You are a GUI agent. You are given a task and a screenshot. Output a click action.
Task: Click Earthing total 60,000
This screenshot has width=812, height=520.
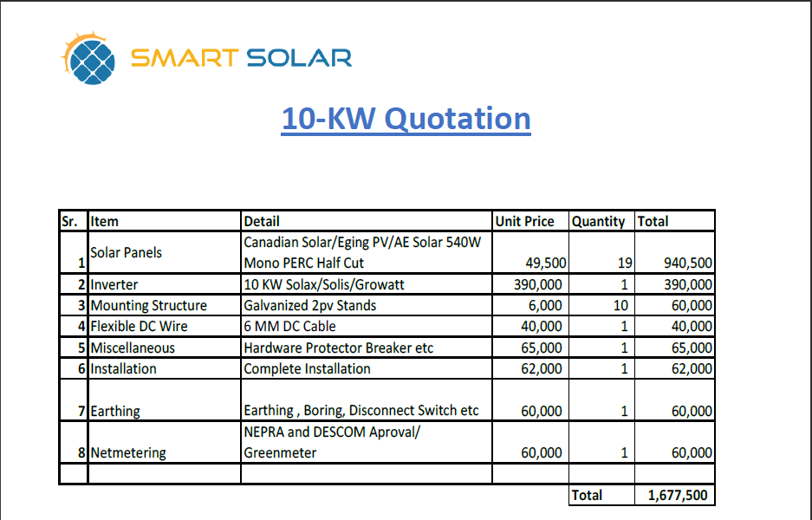pyautogui.click(x=692, y=412)
